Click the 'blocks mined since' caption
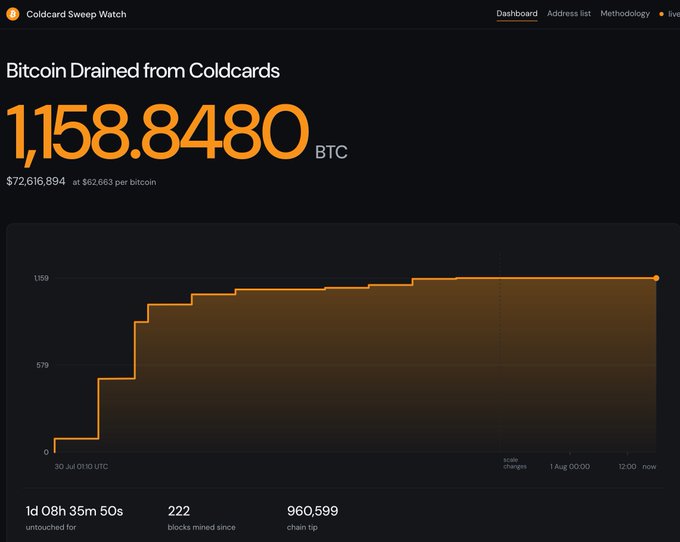The width and height of the screenshot is (680, 542). pos(202,527)
